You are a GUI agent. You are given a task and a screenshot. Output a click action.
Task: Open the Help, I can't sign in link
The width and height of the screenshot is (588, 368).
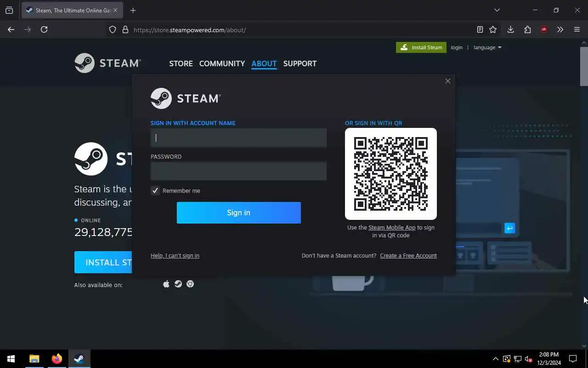(175, 256)
